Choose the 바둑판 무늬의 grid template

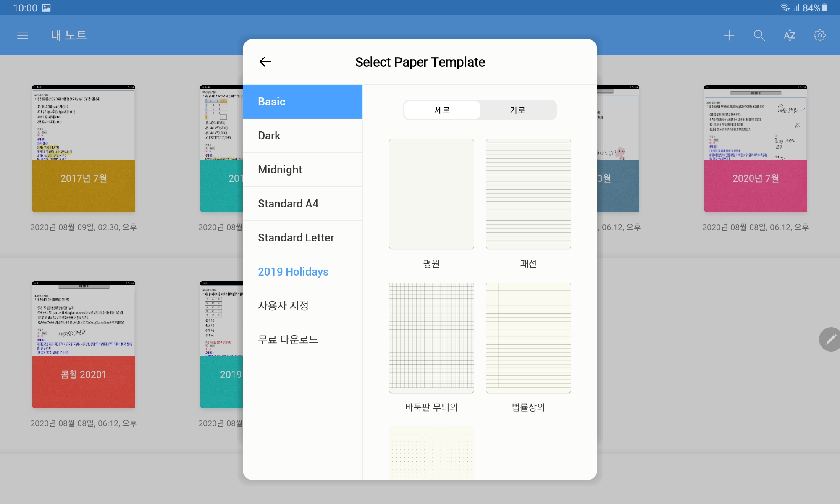pos(431,338)
